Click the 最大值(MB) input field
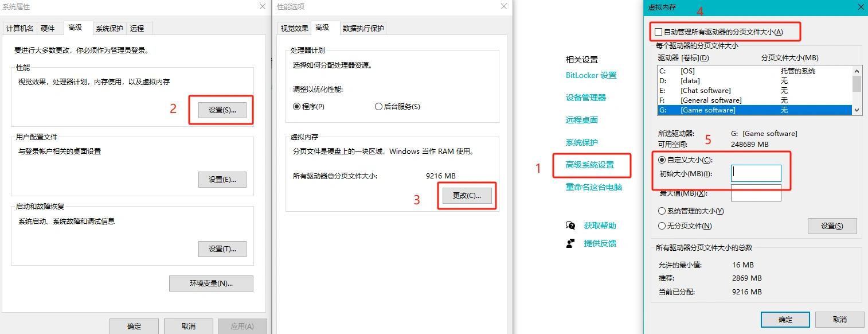 pyautogui.click(x=756, y=193)
